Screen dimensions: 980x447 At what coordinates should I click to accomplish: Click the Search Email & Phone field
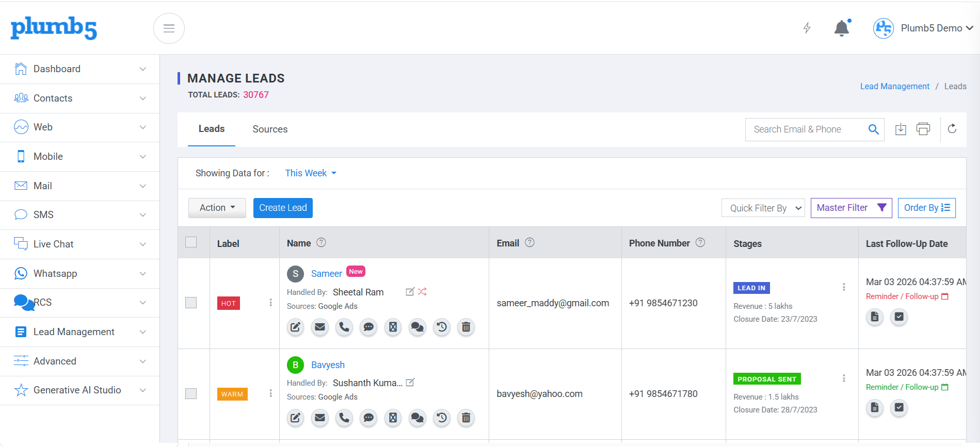pyautogui.click(x=808, y=129)
